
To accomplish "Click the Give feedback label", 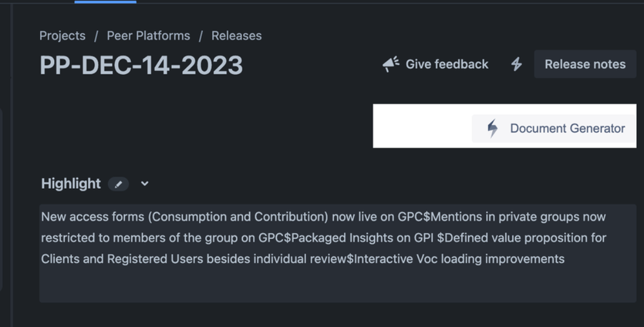I will click(447, 64).
